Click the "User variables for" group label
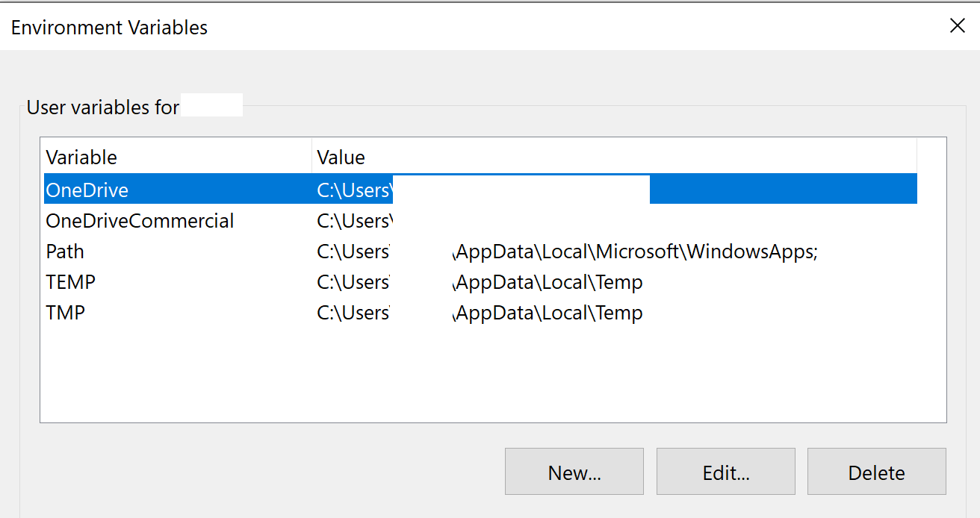The height and width of the screenshot is (518, 980). point(103,107)
